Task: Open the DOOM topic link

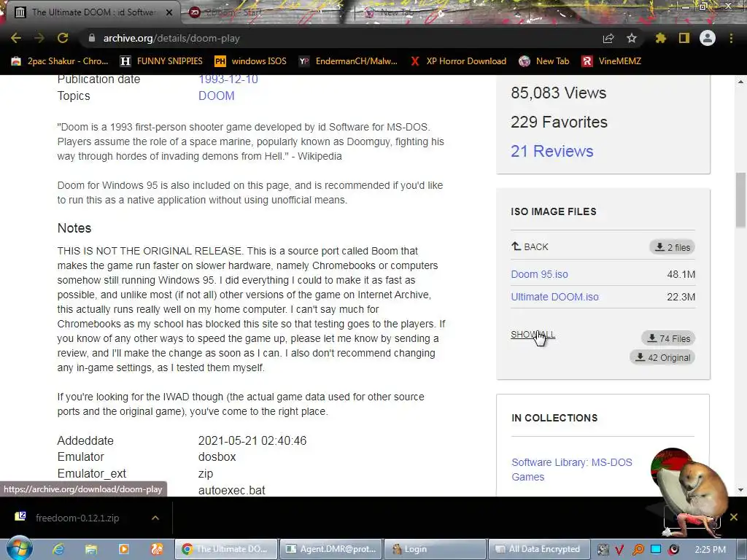Action: 216,96
